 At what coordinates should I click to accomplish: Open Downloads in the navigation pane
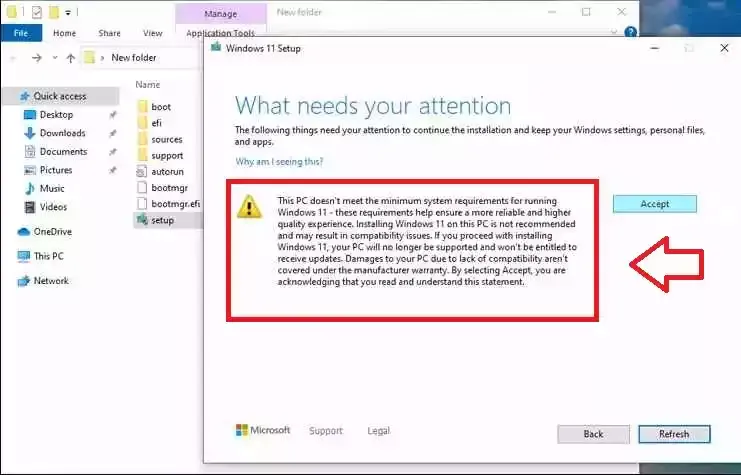pos(62,133)
